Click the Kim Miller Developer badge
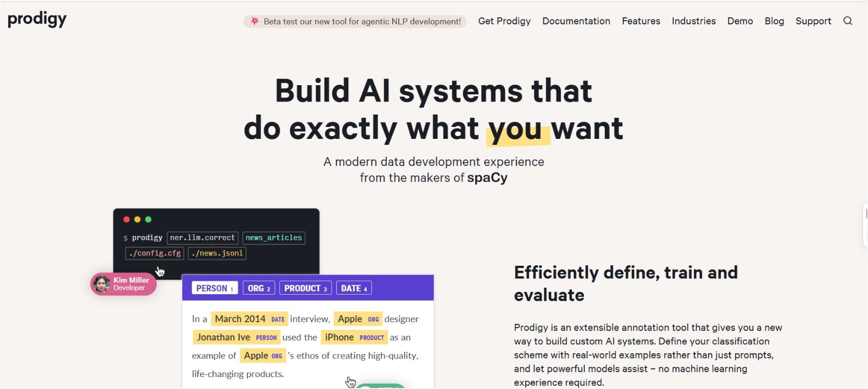868x389 pixels. pos(123,284)
